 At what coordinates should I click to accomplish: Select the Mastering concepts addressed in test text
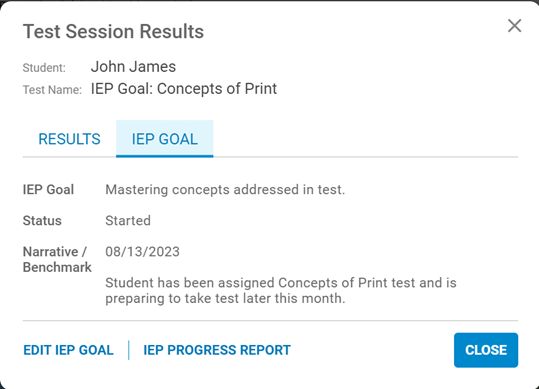coord(225,190)
